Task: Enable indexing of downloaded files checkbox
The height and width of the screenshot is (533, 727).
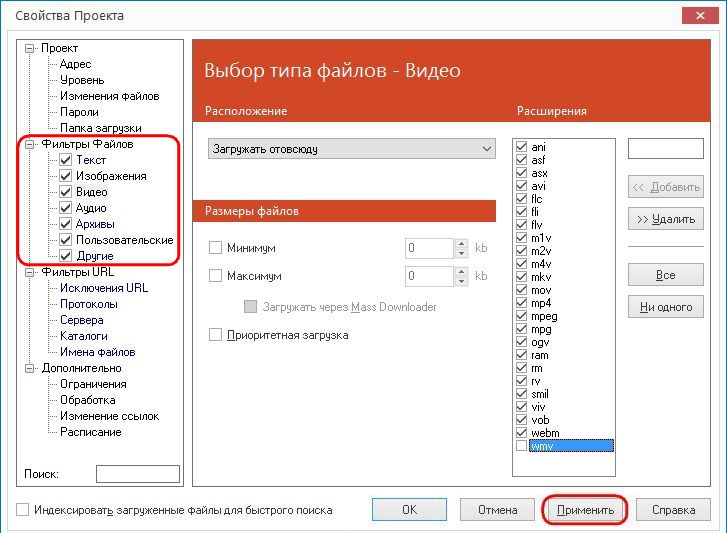Action: click(x=22, y=510)
